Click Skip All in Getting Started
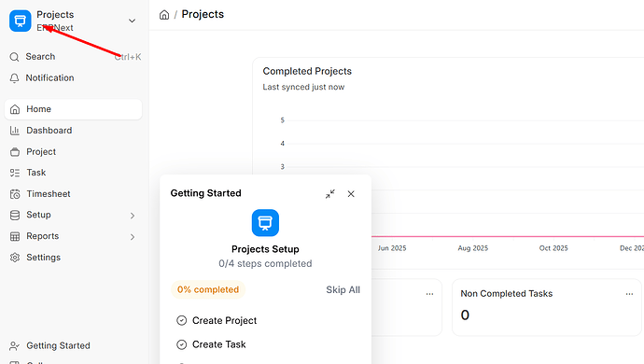The height and width of the screenshot is (364, 644). [x=343, y=290]
